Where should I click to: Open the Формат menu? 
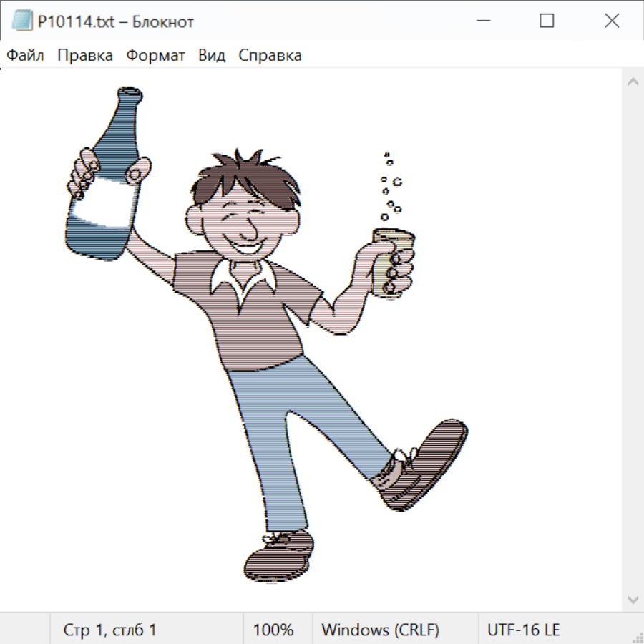(x=155, y=55)
